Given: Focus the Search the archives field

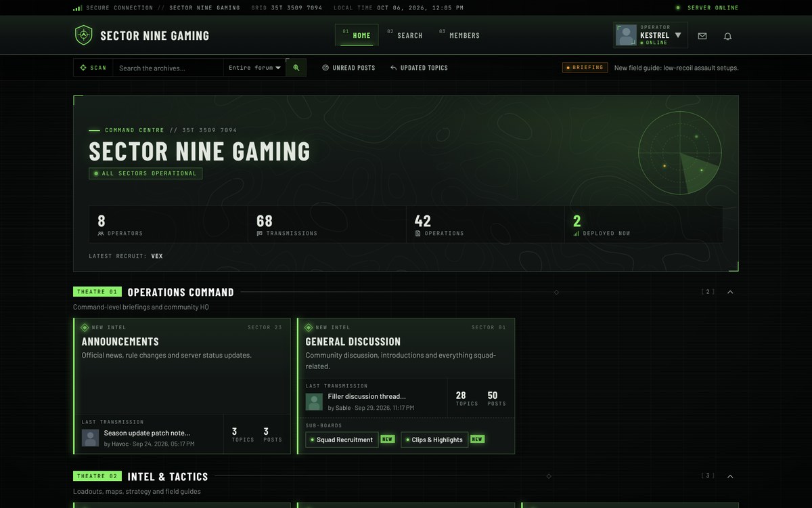Looking at the screenshot, I should pos(168,68).
